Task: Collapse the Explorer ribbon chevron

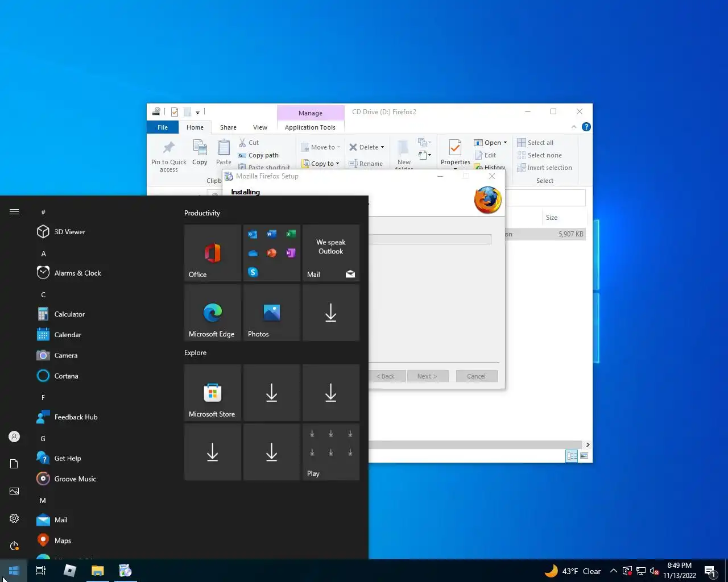Action: 574,127
